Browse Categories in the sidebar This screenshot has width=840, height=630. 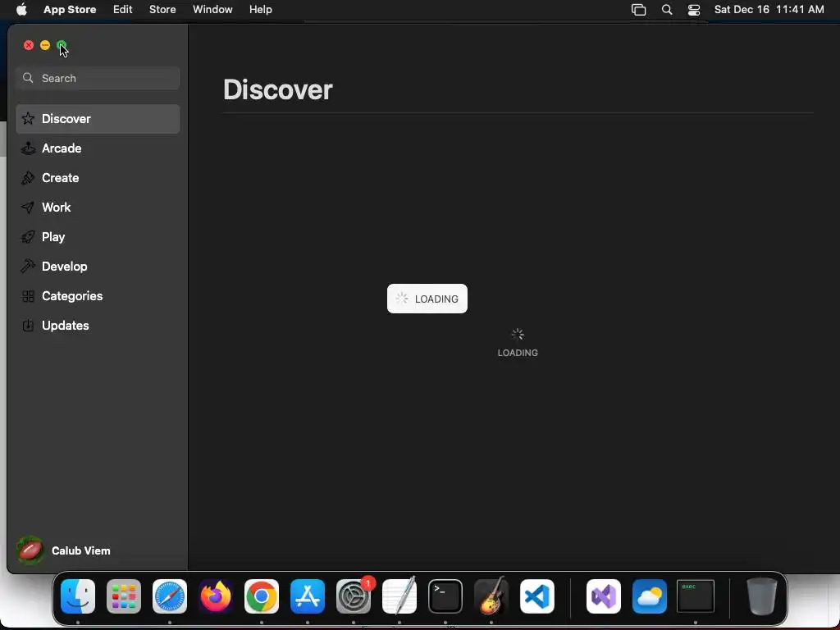[98, 295]
